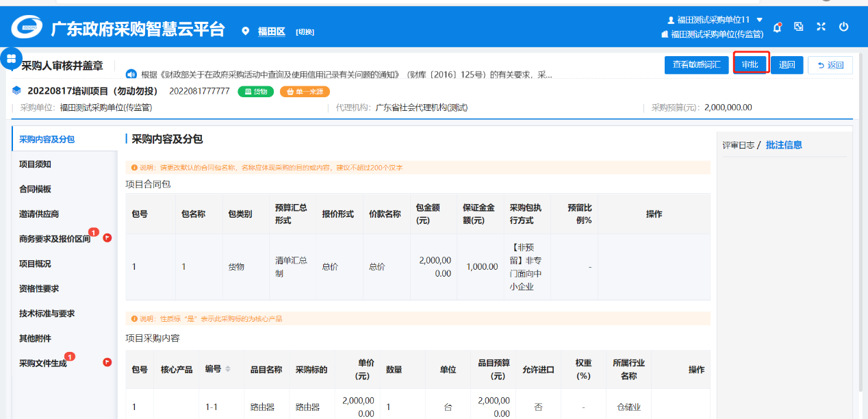Viewport: 868px width, 419px height.
Task: Click the 切换 region switch link
Action: 305,32
